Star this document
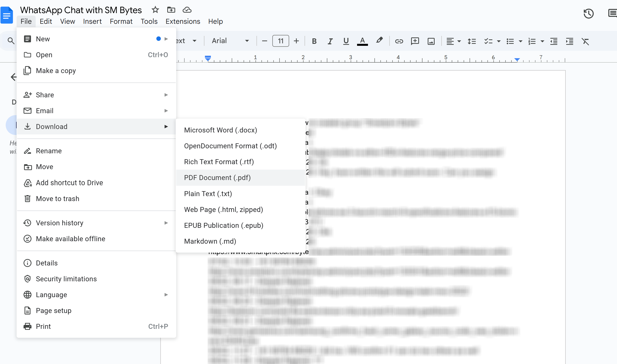The height and width of the screenshot is (364, 617). [155, 10]
